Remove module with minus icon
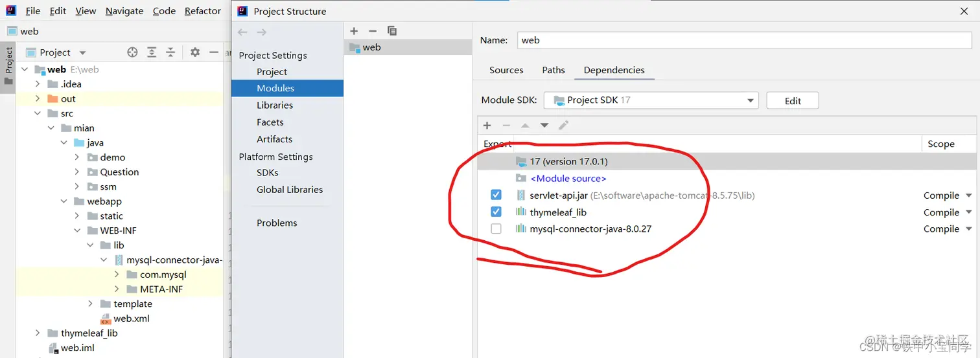Viewport: 980px width, 358px height. coord(372,31)
